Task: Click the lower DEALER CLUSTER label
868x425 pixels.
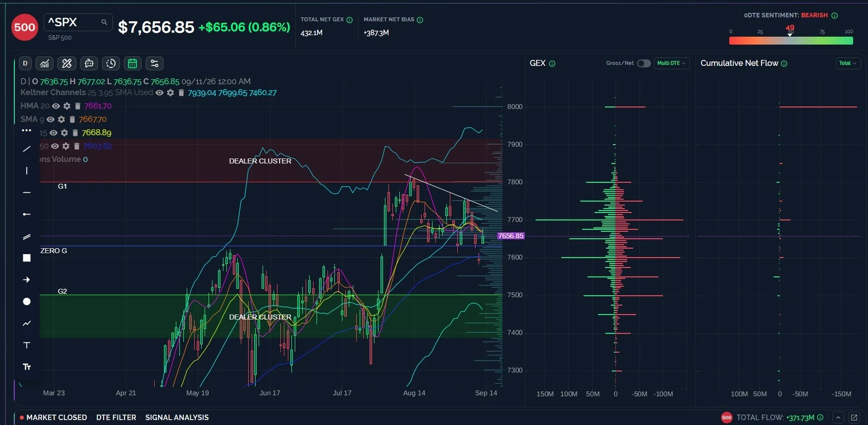Action: (260, 317)
